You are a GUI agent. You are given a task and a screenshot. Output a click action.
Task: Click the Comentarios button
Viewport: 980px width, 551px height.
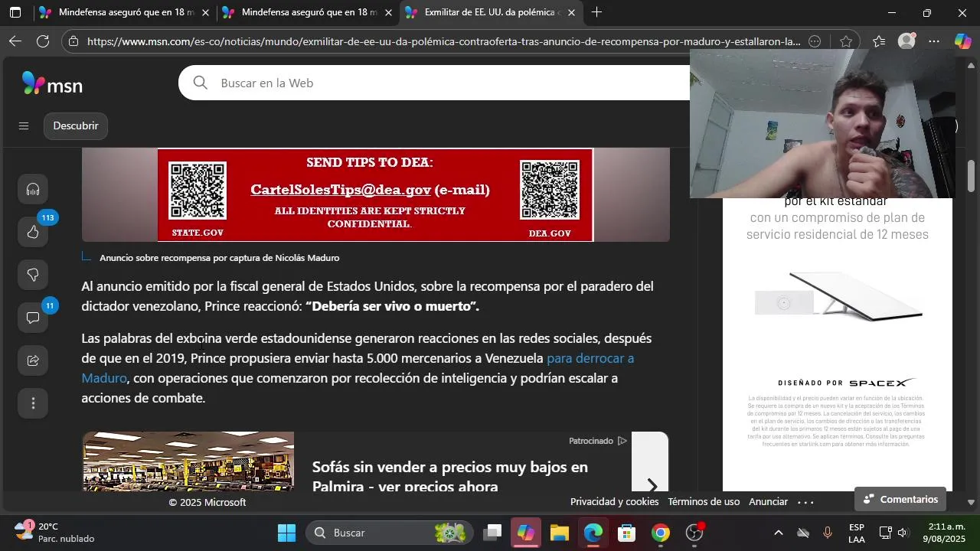coord(900,500)
